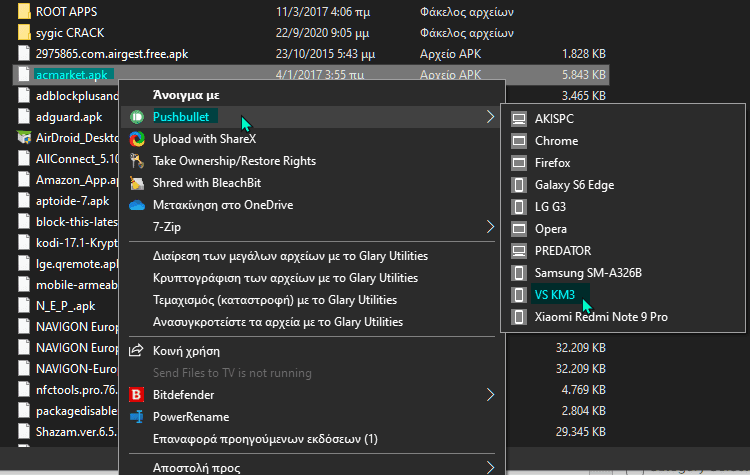
Task: Click the file icon of aptoide-7.apk
Action: coord(24,201)
